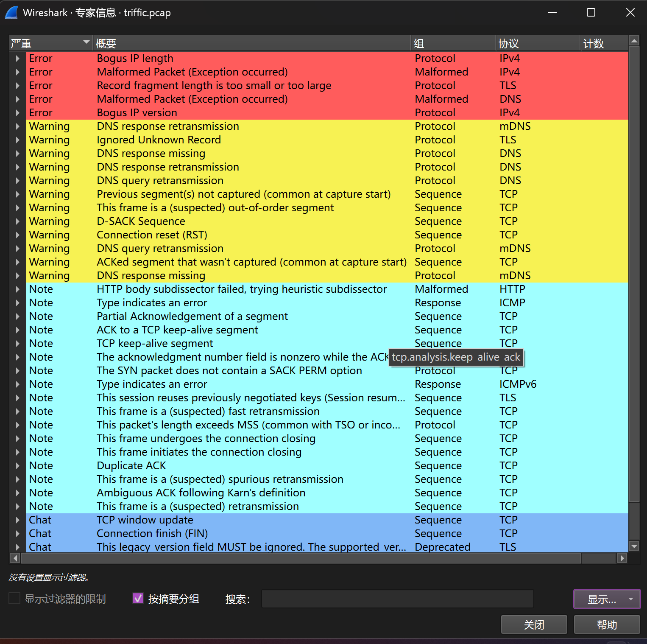Screen dimensions: 647x644
Task: Select 'ACK to a TCP keep-alive segment' text
Action: [177, 330]
